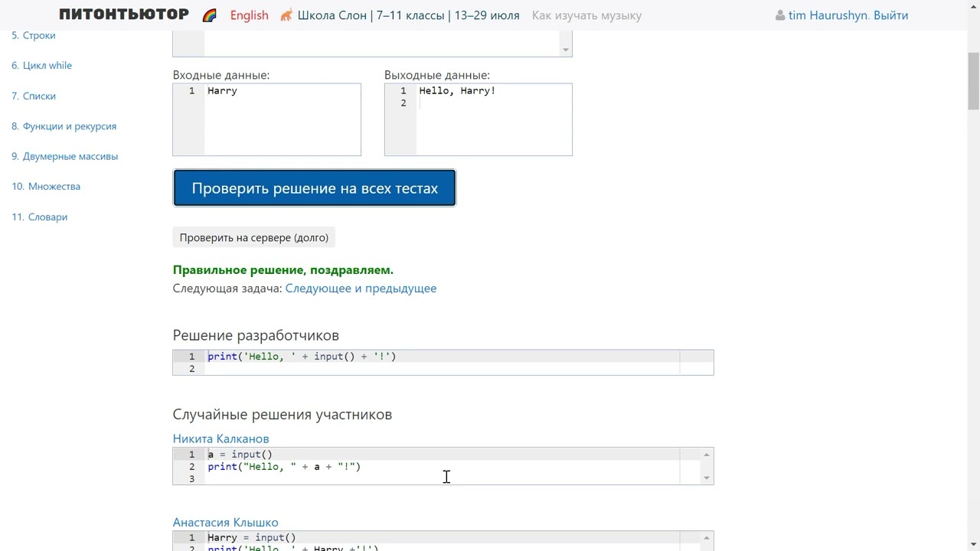Click the developers' solution code line

pos(302,357)
